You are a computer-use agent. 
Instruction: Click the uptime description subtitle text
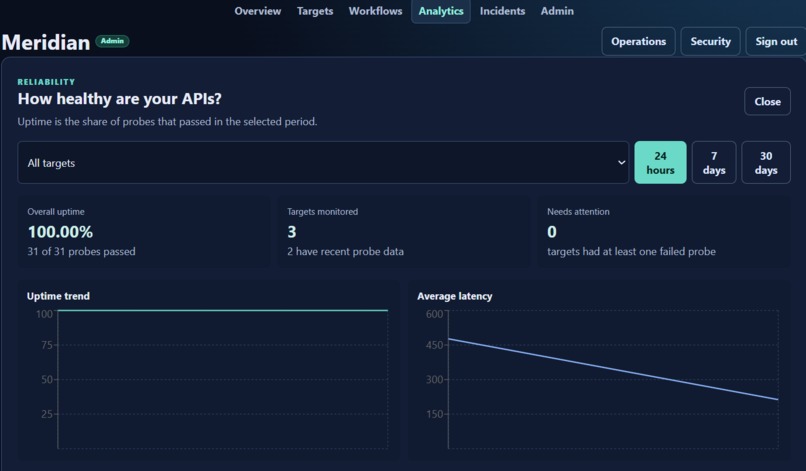tap(167, 121)
